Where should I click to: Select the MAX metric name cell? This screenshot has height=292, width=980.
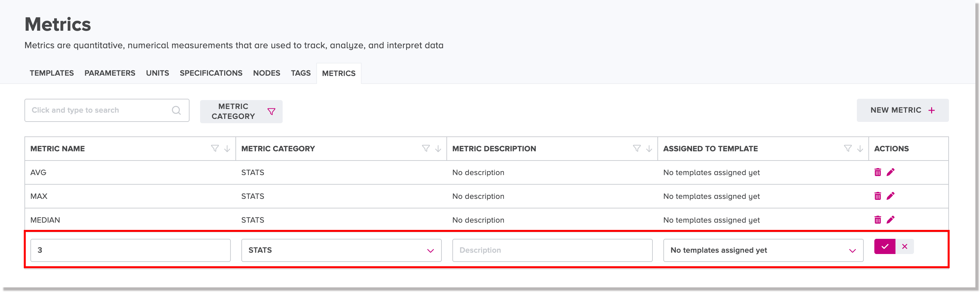tap(39, 196)
